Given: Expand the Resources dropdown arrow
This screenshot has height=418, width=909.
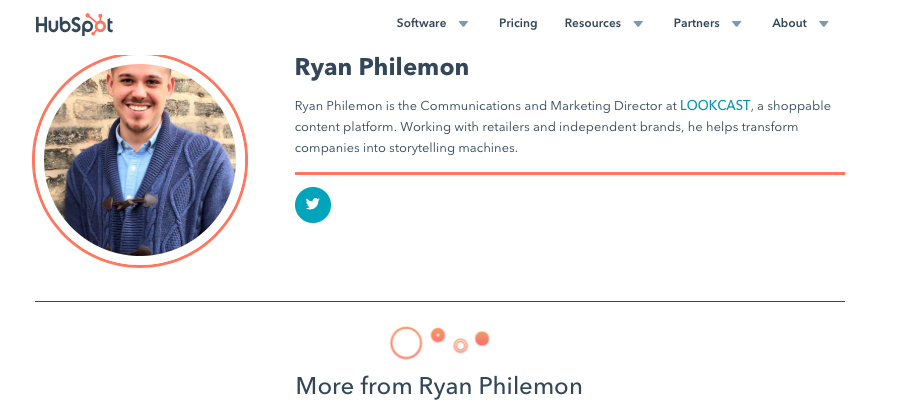Looking at the screenshot, I should point(638,24).
